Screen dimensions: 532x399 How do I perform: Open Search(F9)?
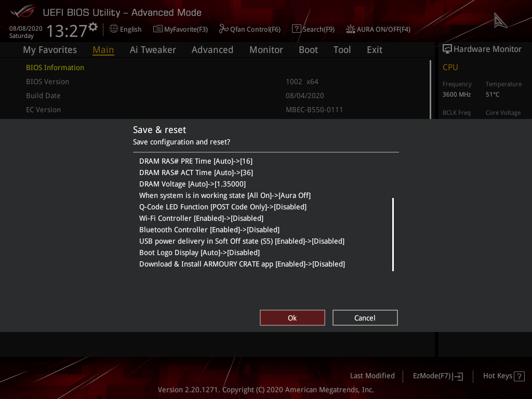point(313,29)
